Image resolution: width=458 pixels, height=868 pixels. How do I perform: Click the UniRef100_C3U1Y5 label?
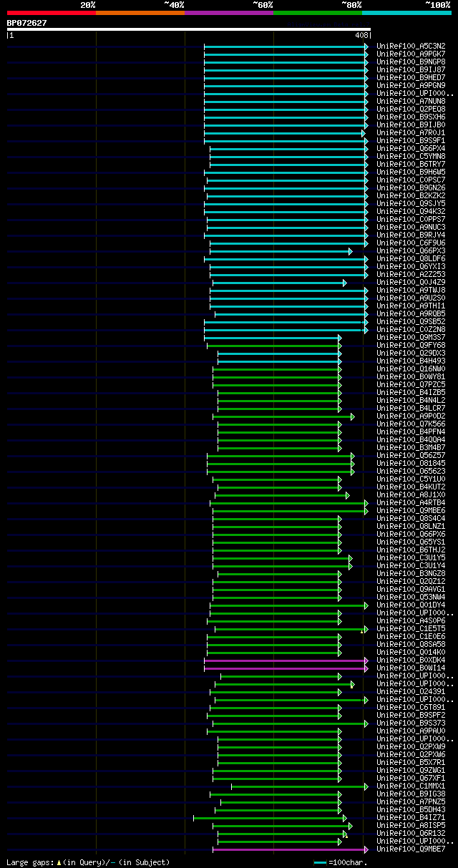(x=411, y=557)
